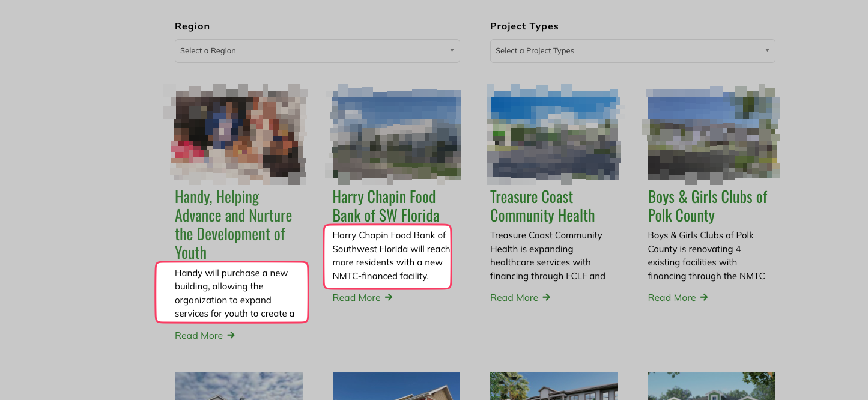Click arrow icon beside Harry Chapin's Read More
The image size is (868, 400).
[389, 297]
